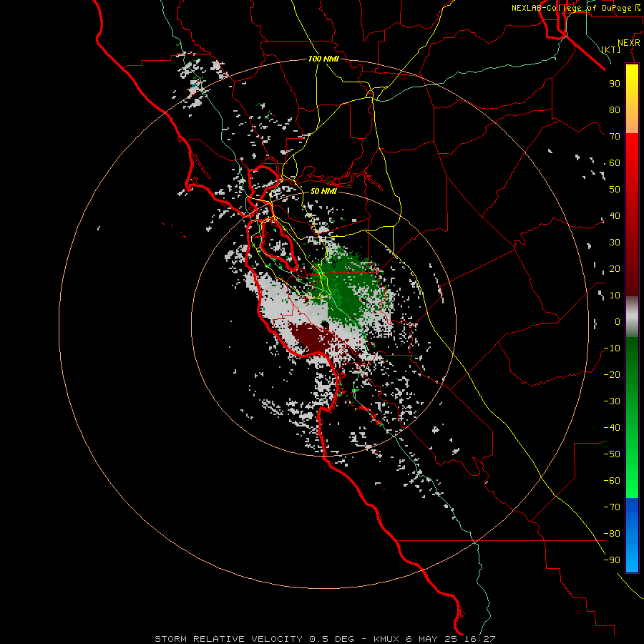Click the NEXR label above the color bar

tap(628, 42)
